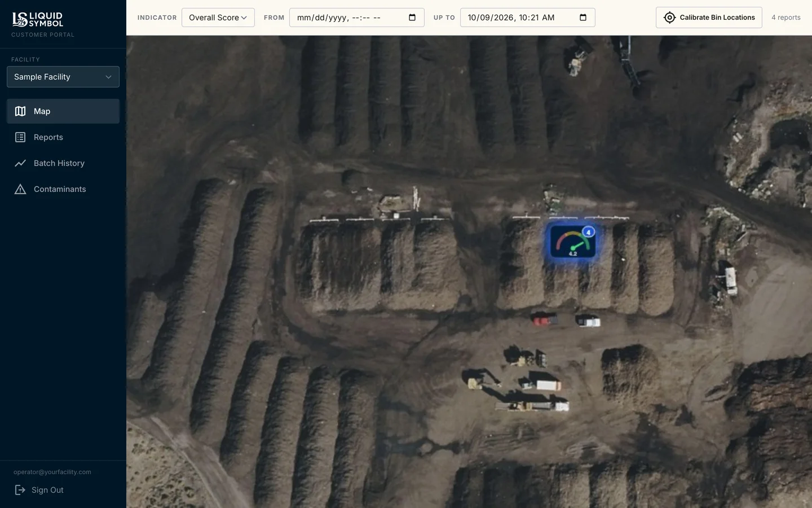Click the FROM date input field
This screenshot has width=812, height=508.
[357, 17]
